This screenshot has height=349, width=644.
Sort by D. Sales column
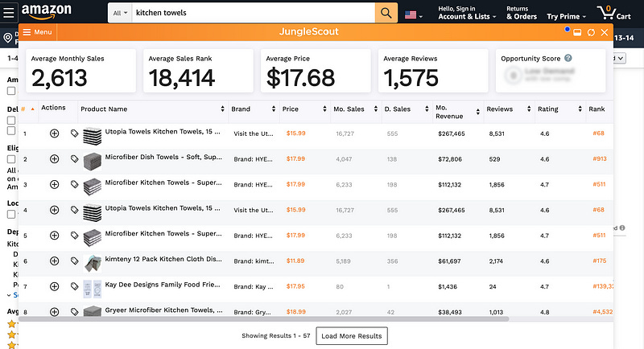point(427,109)
